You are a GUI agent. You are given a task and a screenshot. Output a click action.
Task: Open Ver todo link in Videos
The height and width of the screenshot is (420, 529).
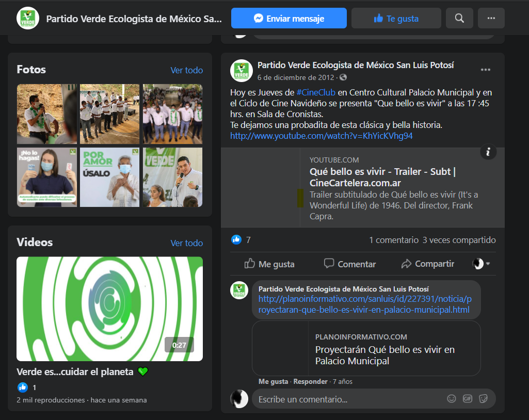coord(186,243)
